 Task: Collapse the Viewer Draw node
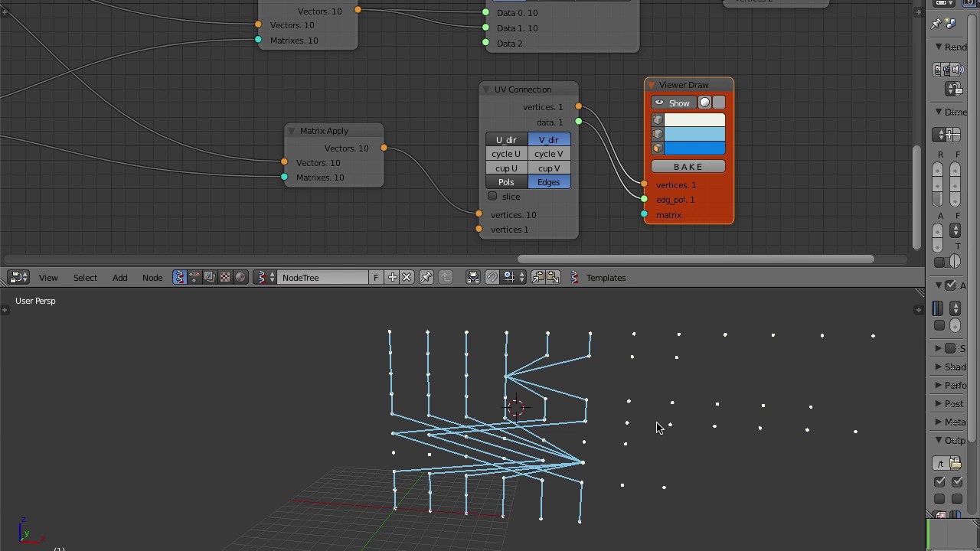point(652,85)
